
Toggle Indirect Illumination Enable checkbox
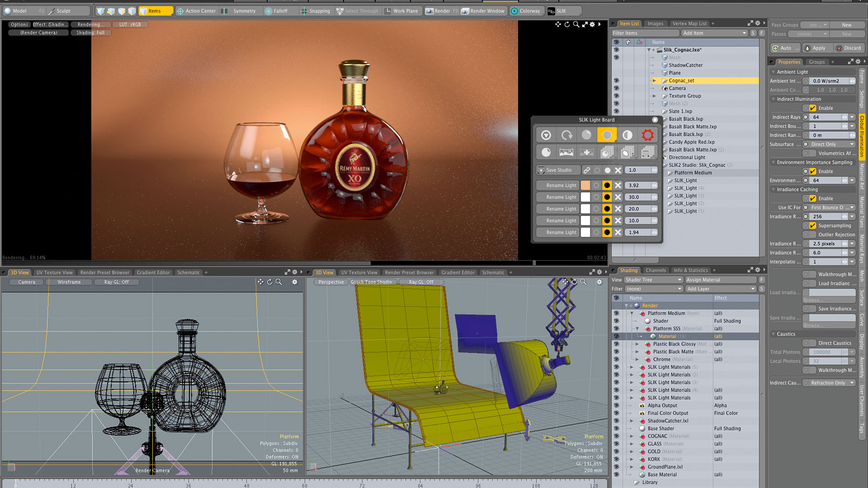[x=813, y=108]
